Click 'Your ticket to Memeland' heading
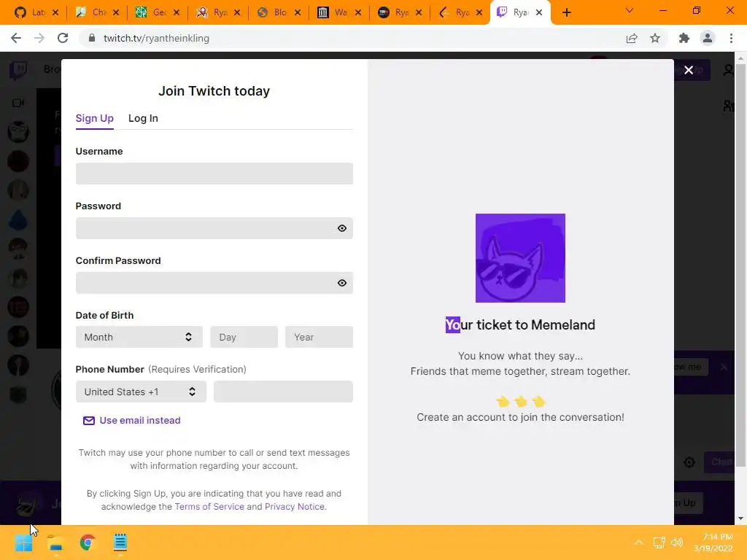The height and width of the screenshot is (560, 747). click(520, 324)
